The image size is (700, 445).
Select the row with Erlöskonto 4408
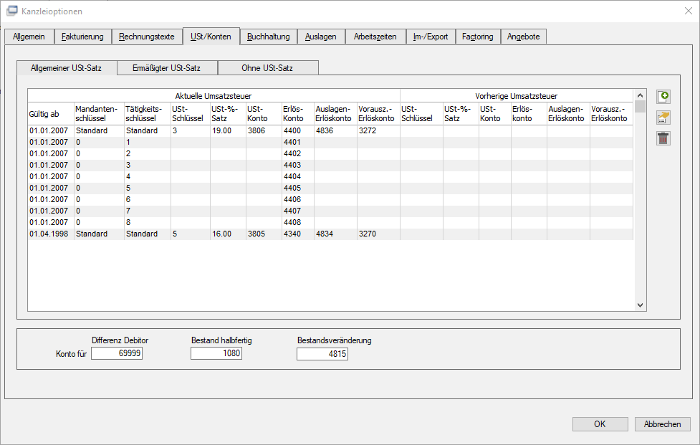tap(330, 222)
